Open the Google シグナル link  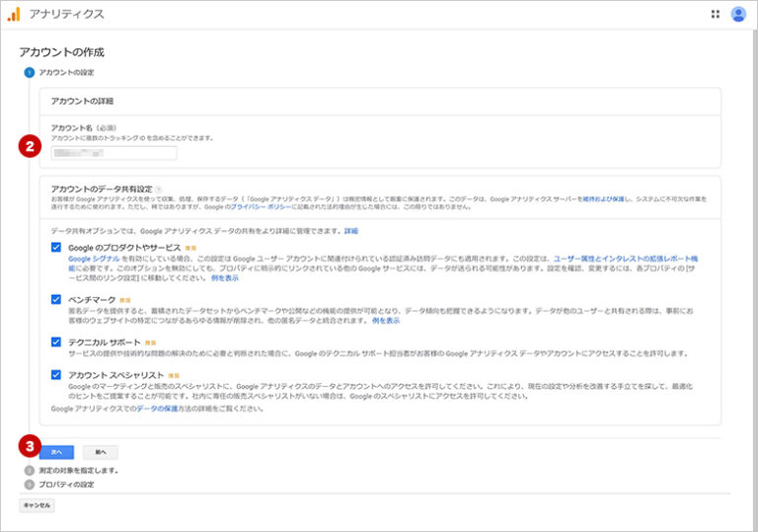pyautogui.click(x=94, y=259)
